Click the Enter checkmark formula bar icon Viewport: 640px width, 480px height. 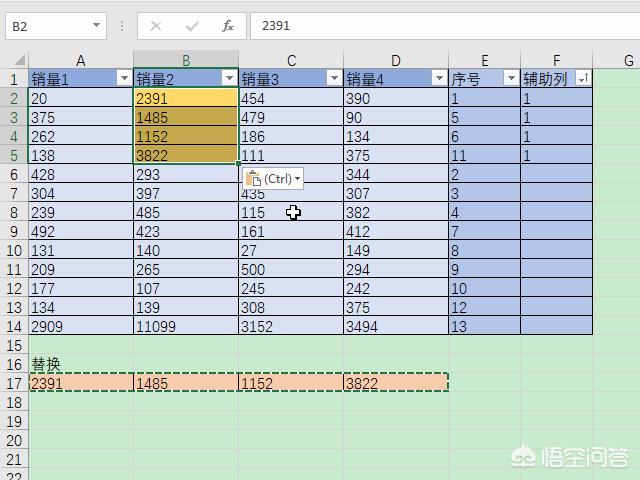191,27
